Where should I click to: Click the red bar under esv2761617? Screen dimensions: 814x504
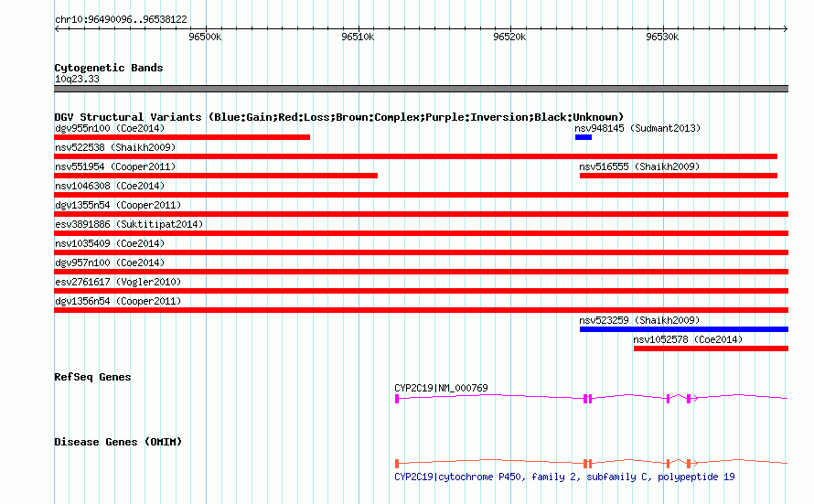pos(421,291)
